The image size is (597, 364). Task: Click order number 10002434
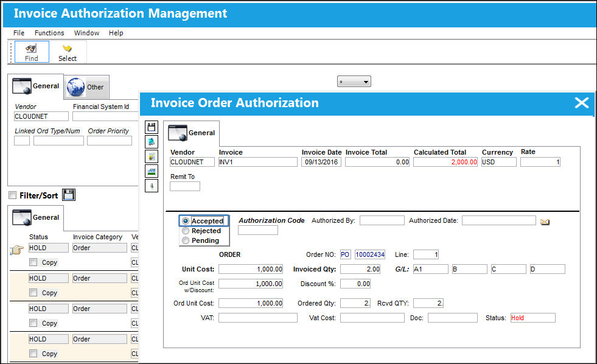click(x=370, y=254)
